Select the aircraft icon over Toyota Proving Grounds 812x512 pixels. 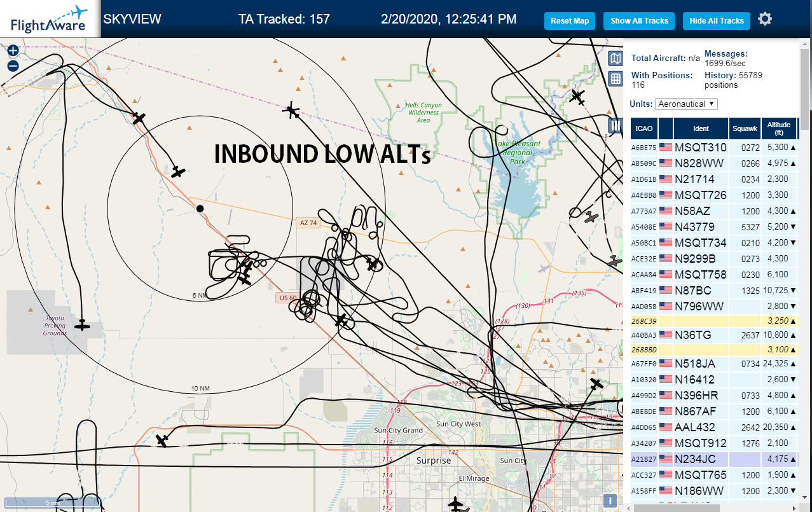coord(82,325)
